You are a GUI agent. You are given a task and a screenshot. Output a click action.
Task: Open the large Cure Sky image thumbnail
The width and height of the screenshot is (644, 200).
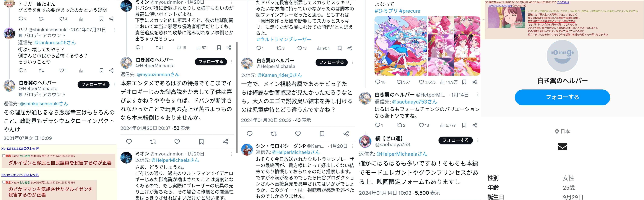coord(400,46)
